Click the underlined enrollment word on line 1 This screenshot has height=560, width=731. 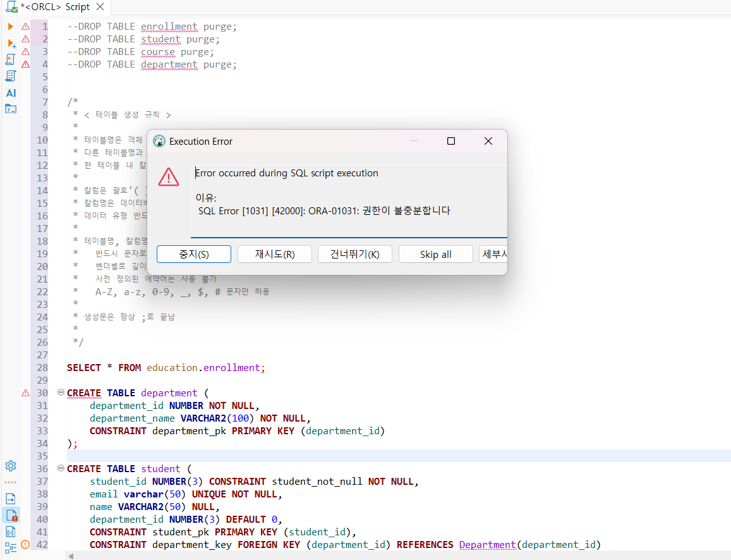[x=169, y=27]
